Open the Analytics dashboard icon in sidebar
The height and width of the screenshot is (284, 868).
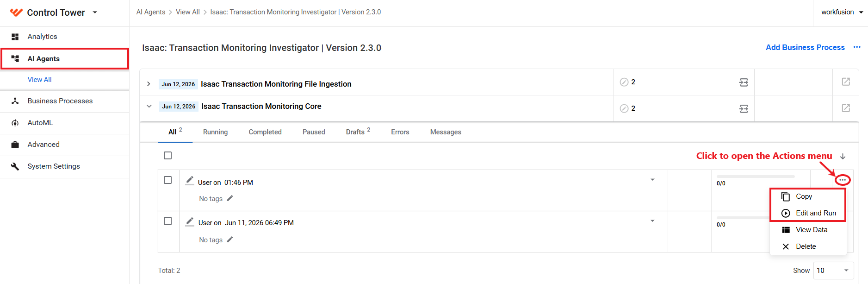point(15,37)
